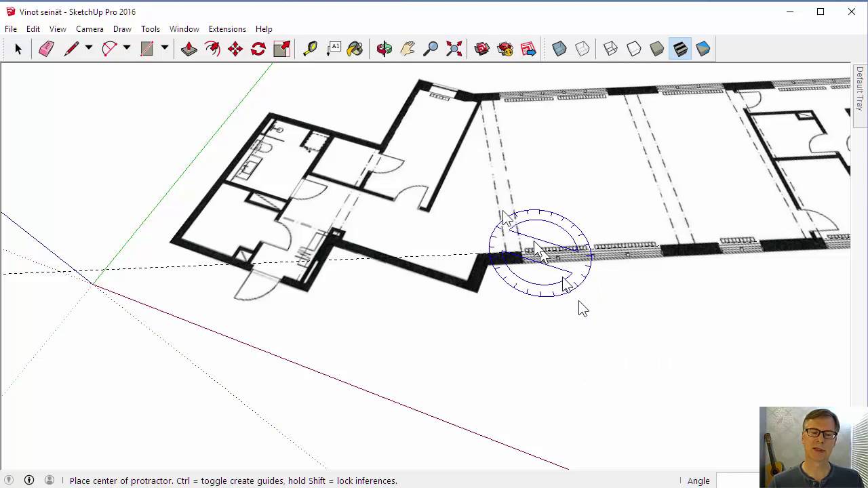Select the Push/Pull tool
This screenshot has width=868, height=488.
(189, 49)
